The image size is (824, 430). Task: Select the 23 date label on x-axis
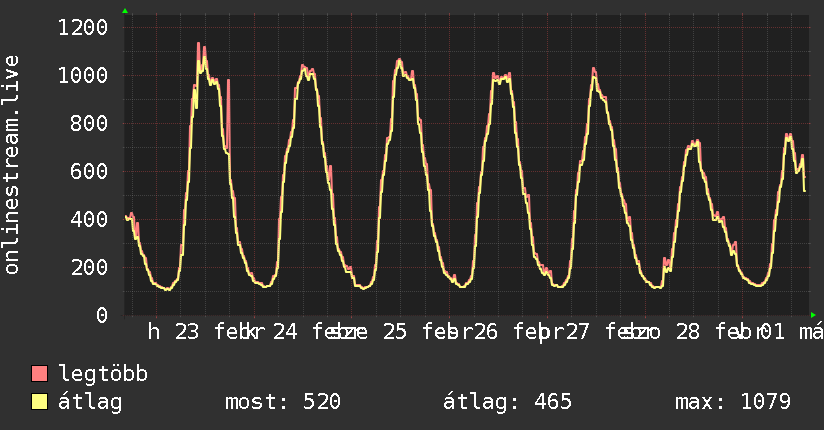187,333
